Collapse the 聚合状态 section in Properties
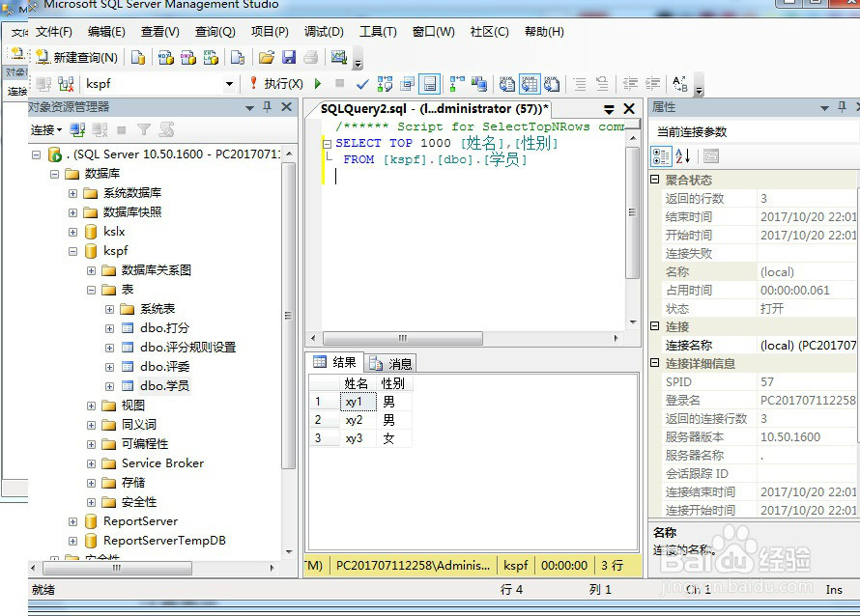Screen dimensions: 860x616 tap(654, 180)
